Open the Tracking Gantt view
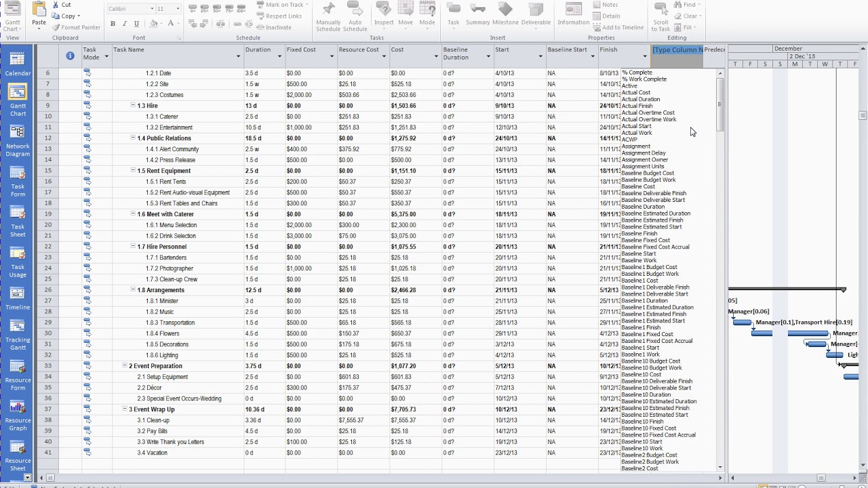 (x=18, y=335)
